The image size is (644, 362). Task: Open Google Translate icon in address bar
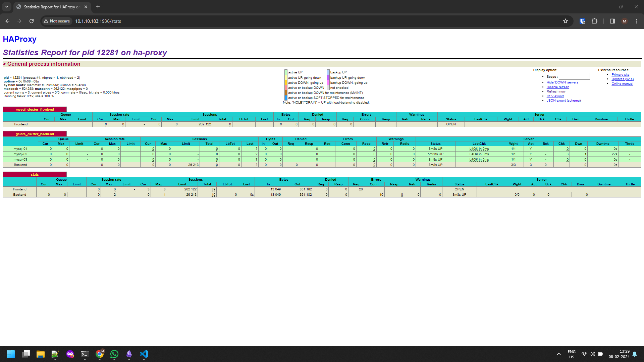[582, 21]
